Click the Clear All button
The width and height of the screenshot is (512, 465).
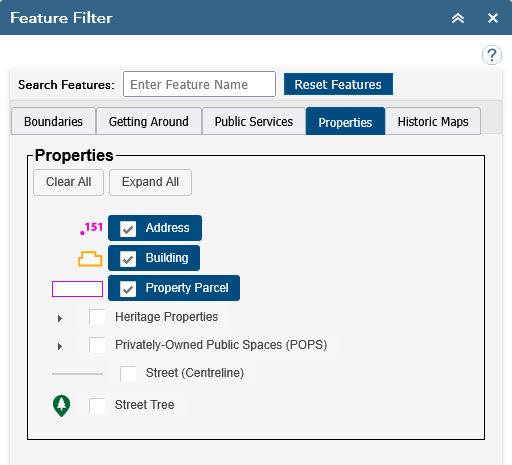click(68, 182)
